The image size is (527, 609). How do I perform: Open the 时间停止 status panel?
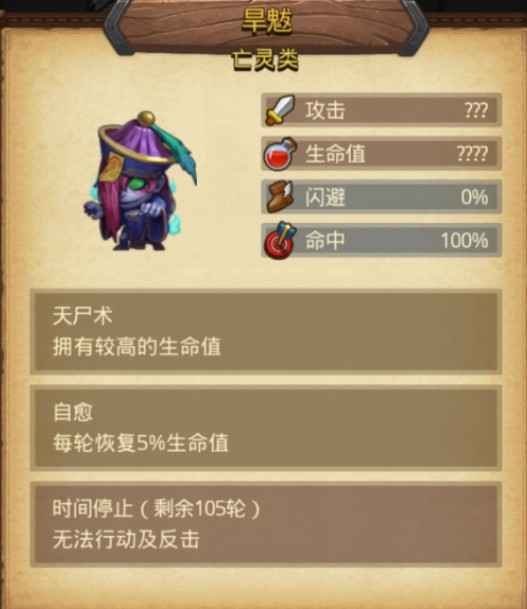coord(266,525)
